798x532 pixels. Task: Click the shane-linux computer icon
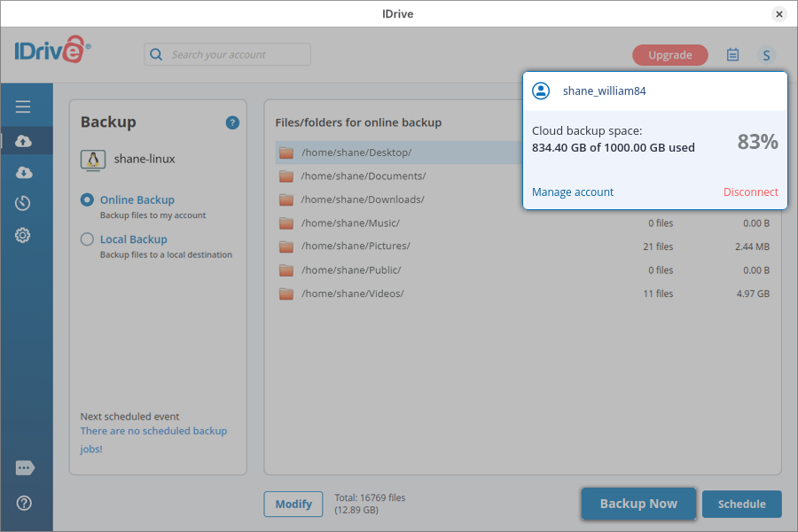point(93,160)
